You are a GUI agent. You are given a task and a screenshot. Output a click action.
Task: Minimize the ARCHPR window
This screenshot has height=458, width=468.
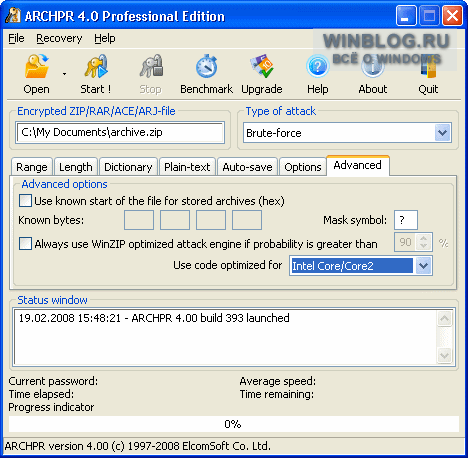pos(406,16)
